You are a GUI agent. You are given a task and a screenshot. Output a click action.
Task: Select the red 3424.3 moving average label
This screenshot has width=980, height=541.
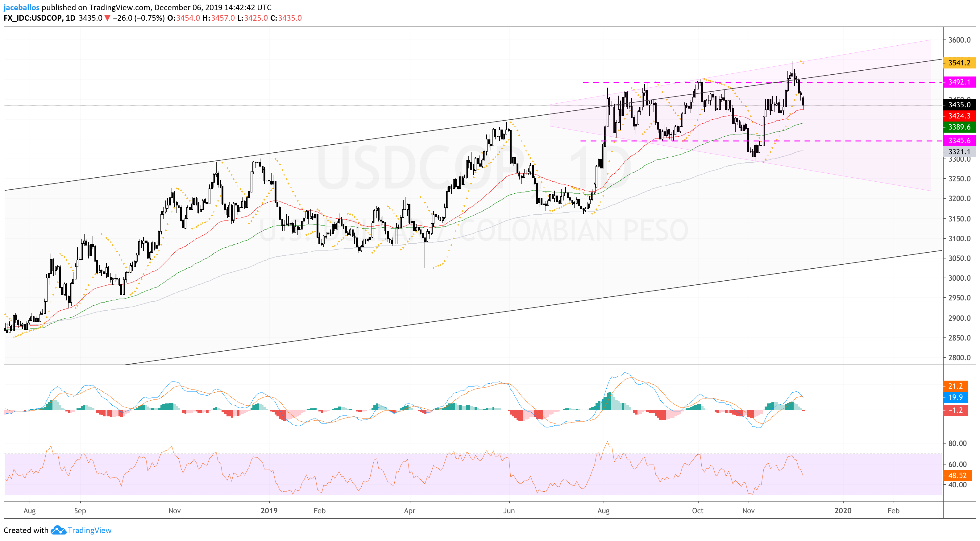pos(959,116)
